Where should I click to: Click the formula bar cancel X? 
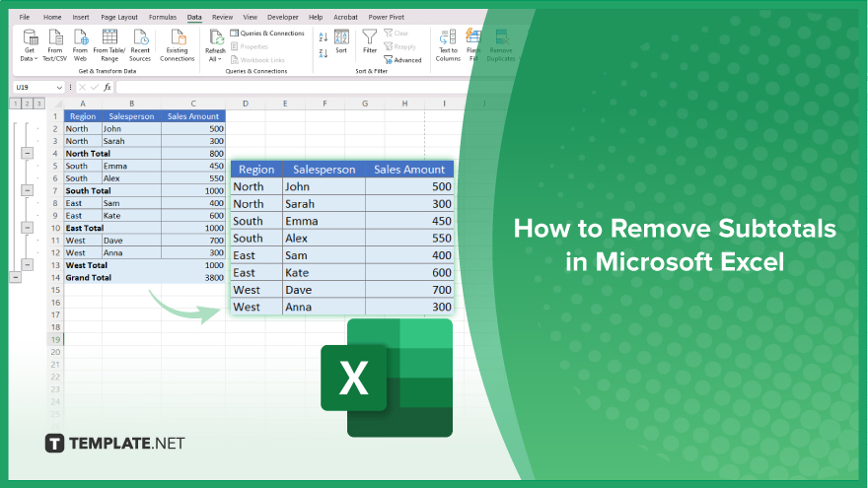pyautogui.click(x=82, y=87)
